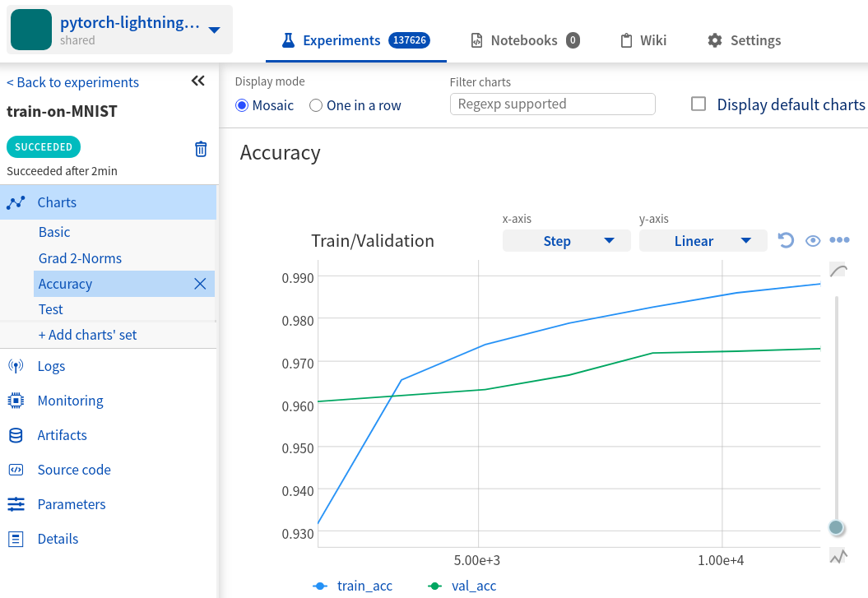This screenshot has width=868, height=598.
Task: Go Back to experiments
Action: coord(72,81)
